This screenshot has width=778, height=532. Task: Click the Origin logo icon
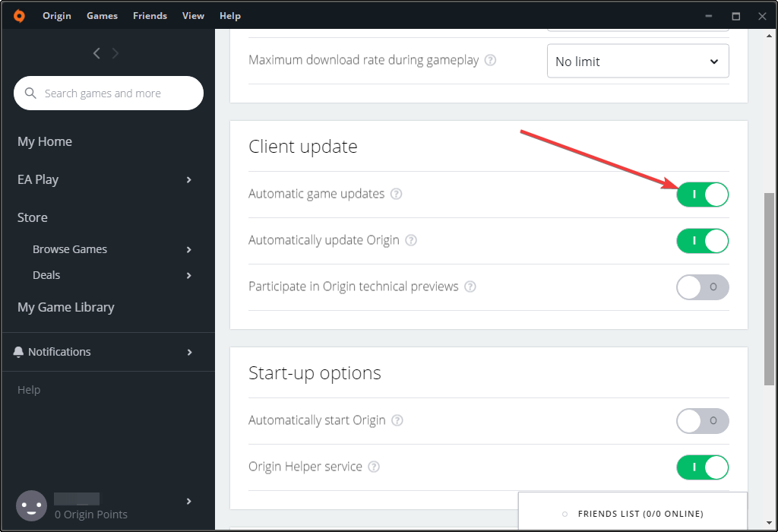click(19, 15)
